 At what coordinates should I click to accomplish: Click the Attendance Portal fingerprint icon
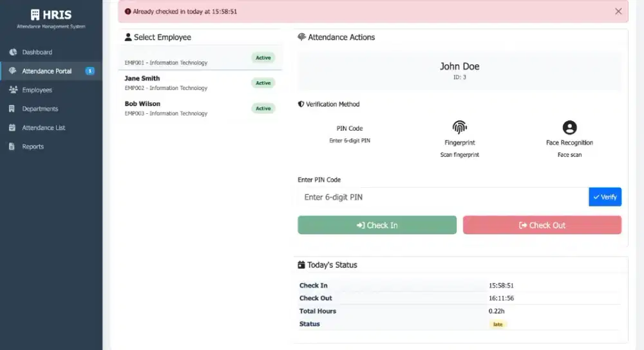13,71
